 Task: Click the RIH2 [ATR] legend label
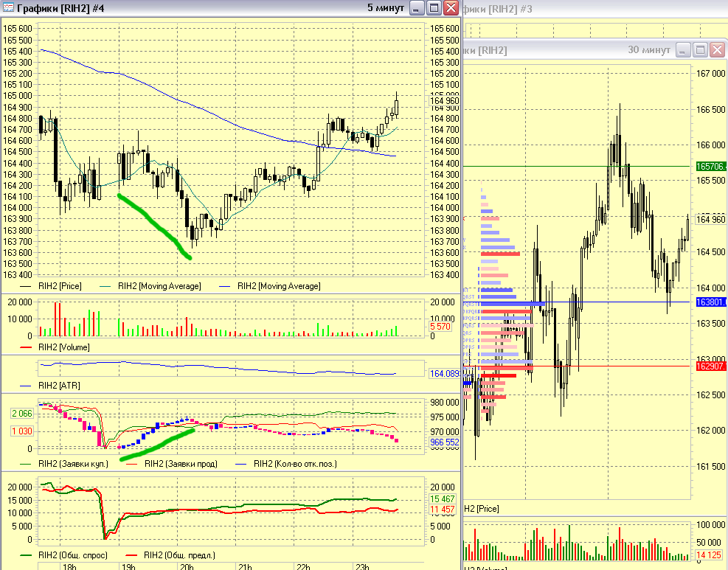(x=59, y=385)
